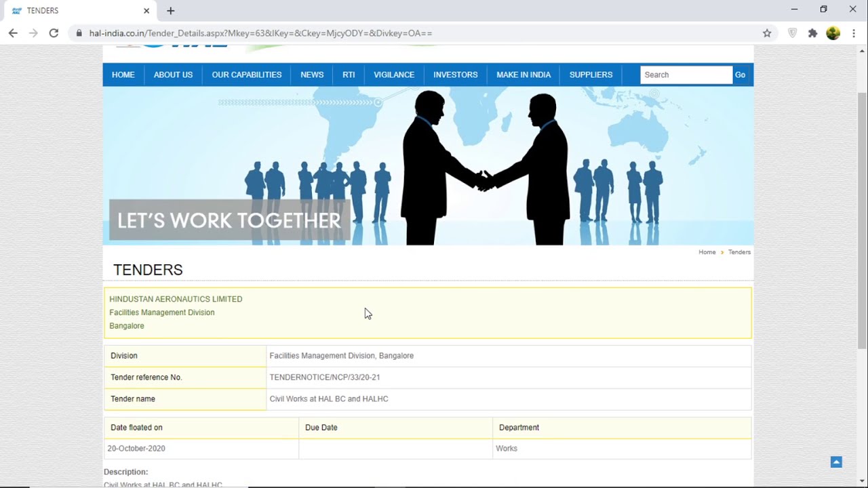Click in the site Search field
868x488 pixels.
click(686, 75)
